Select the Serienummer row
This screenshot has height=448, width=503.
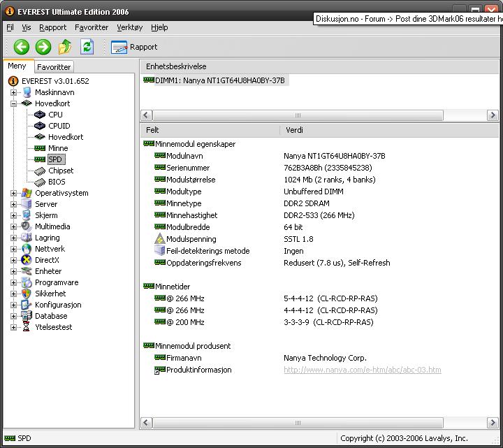(263, 168)
